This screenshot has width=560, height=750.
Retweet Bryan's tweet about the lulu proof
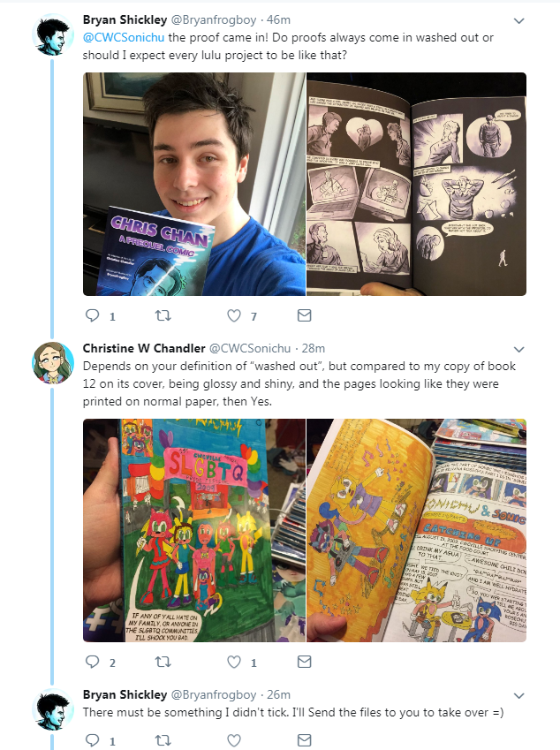coord(163,315)
